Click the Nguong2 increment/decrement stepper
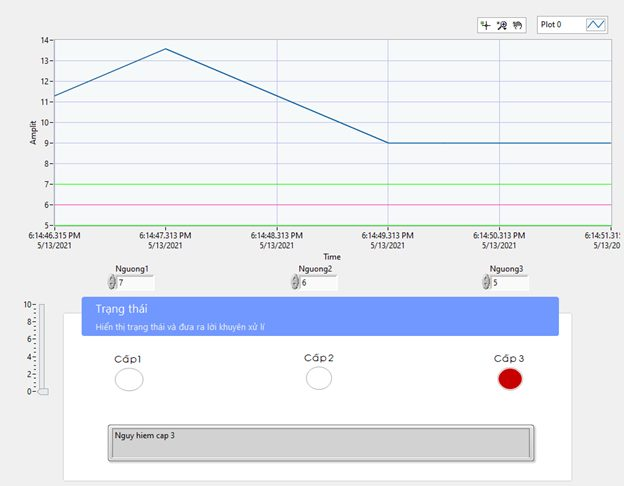 [295, 282]
